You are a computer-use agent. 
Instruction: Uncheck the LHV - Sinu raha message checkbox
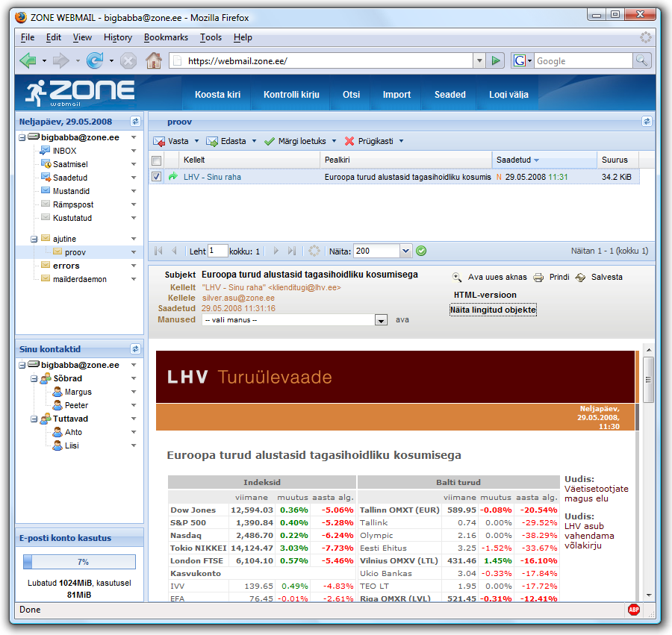157,176
